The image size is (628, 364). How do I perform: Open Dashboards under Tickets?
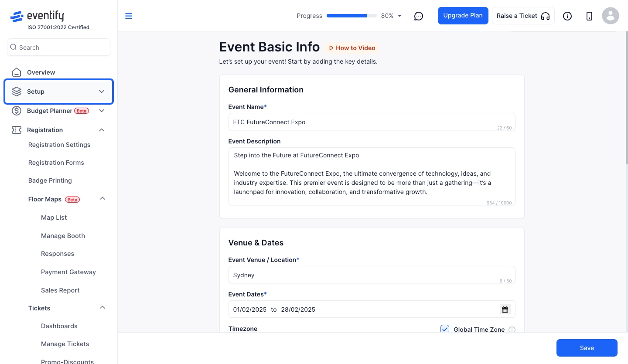[59, 326]
